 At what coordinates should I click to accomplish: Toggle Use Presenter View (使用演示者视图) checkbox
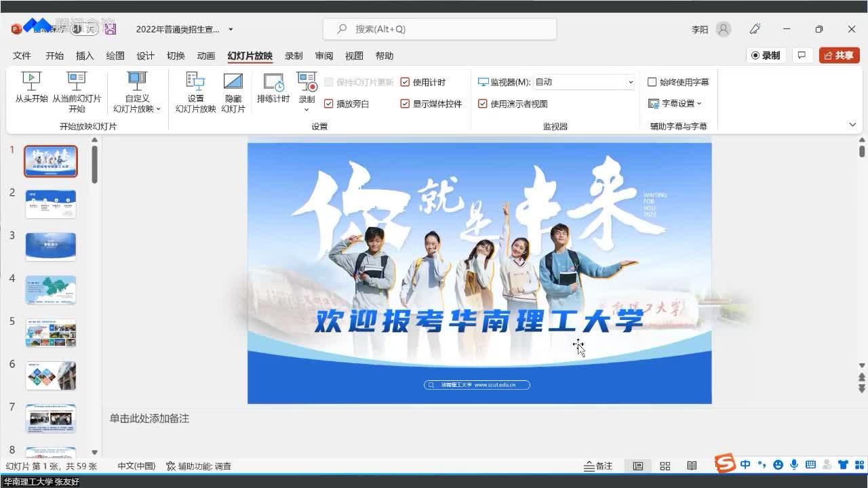pos(483,104)
